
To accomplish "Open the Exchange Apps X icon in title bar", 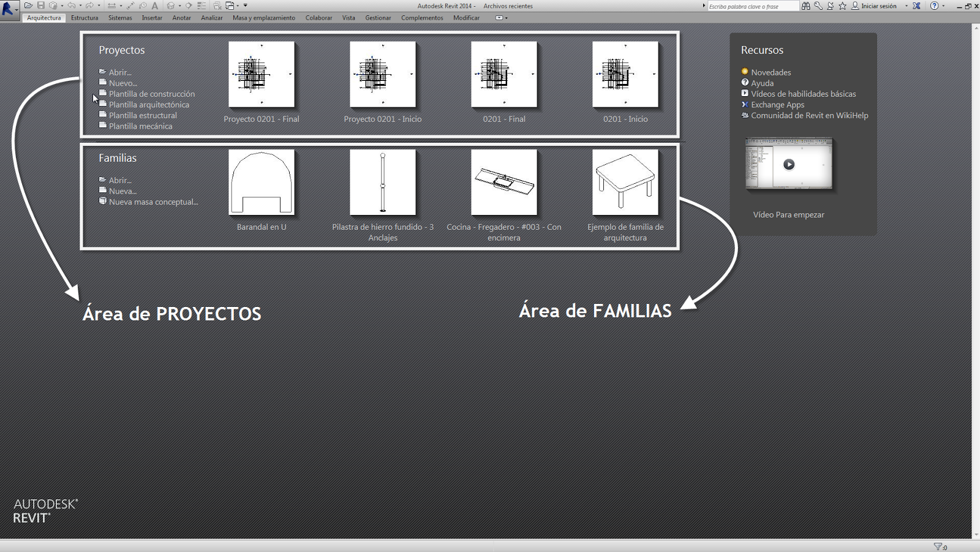I will tap(916, 6).
